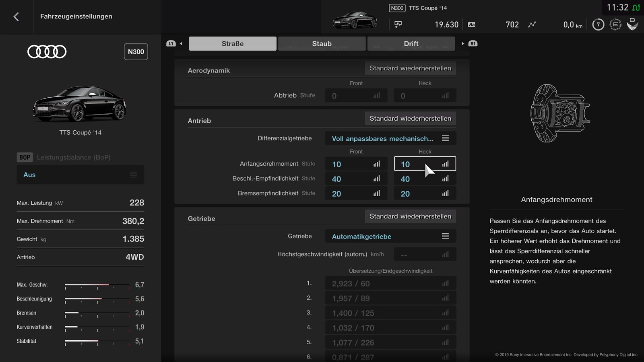This screenshot has height=362, width=644.
Task: Restore default Aerodynamik settings
Action: click(410, 68)
